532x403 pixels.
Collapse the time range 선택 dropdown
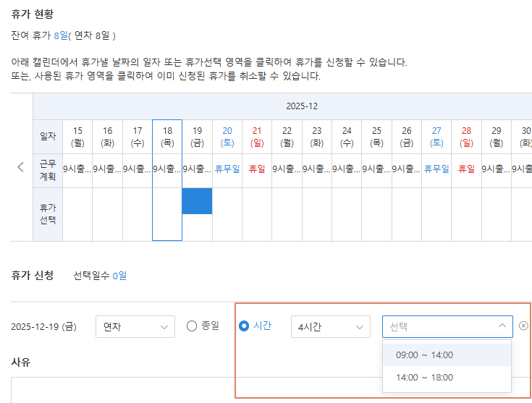[502, 326]
